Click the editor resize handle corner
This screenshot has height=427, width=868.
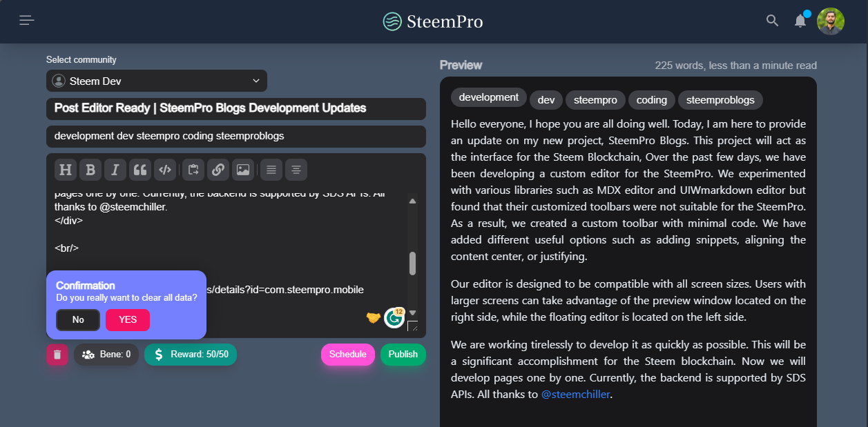[412, 326]
